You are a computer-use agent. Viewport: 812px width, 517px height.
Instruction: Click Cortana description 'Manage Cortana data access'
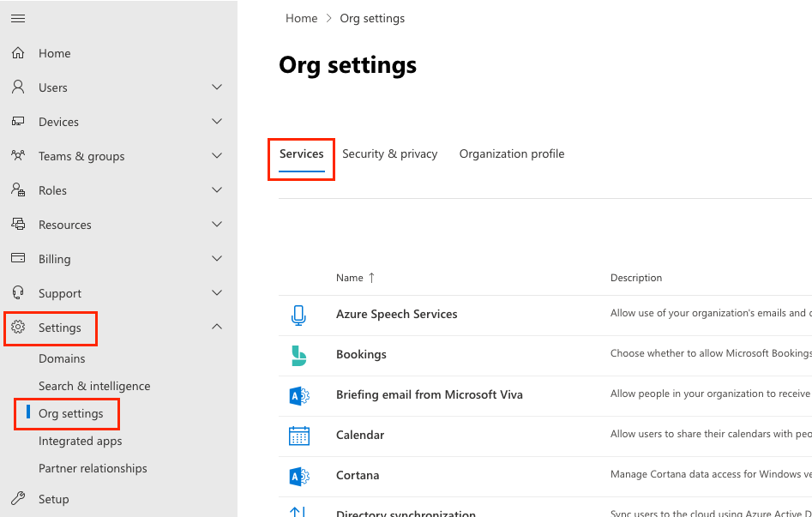pyautogui.click(x=711, y=474)
